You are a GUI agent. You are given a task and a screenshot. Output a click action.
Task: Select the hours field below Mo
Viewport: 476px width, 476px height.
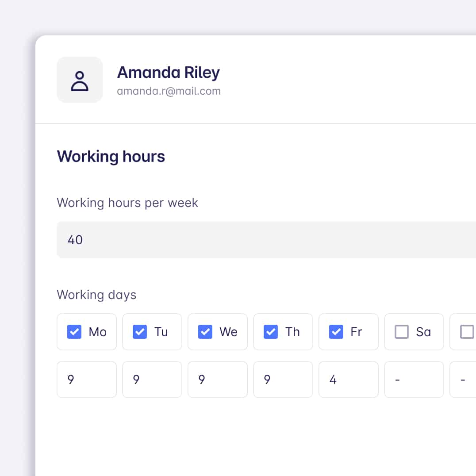pyautogui.click(x=87, y=380)
